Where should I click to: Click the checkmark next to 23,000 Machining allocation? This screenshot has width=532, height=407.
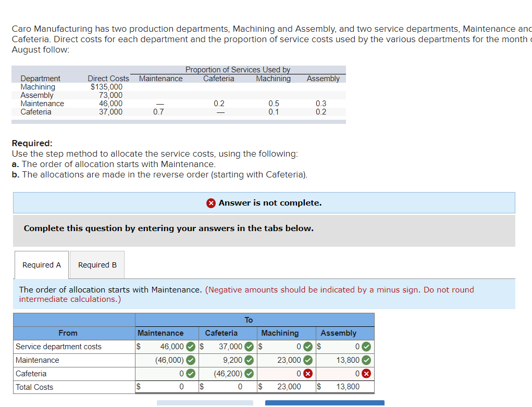307,360
